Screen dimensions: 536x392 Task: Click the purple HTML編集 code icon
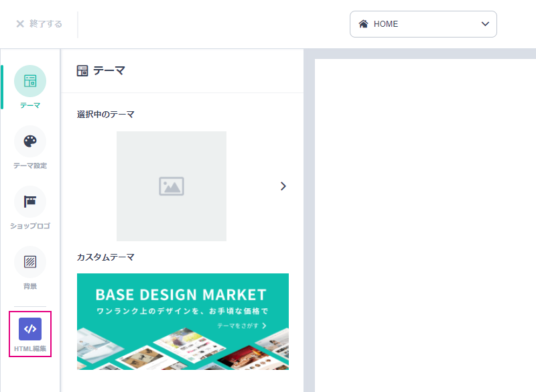point(30,329)
